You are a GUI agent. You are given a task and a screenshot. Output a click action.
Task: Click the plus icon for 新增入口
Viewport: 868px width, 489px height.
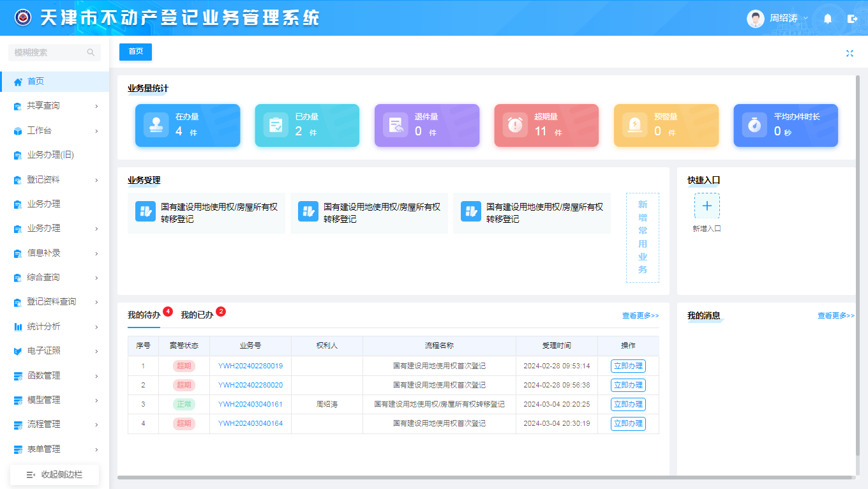point(707,206)
